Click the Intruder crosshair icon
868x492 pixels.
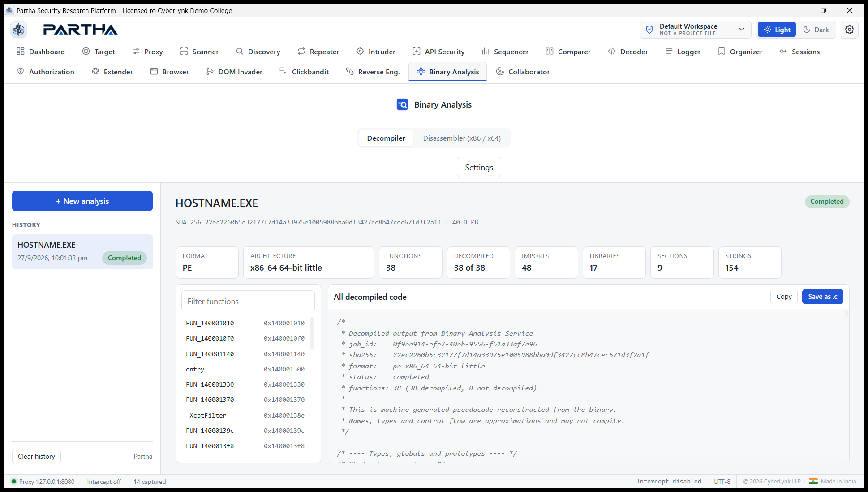click(360, 52)
